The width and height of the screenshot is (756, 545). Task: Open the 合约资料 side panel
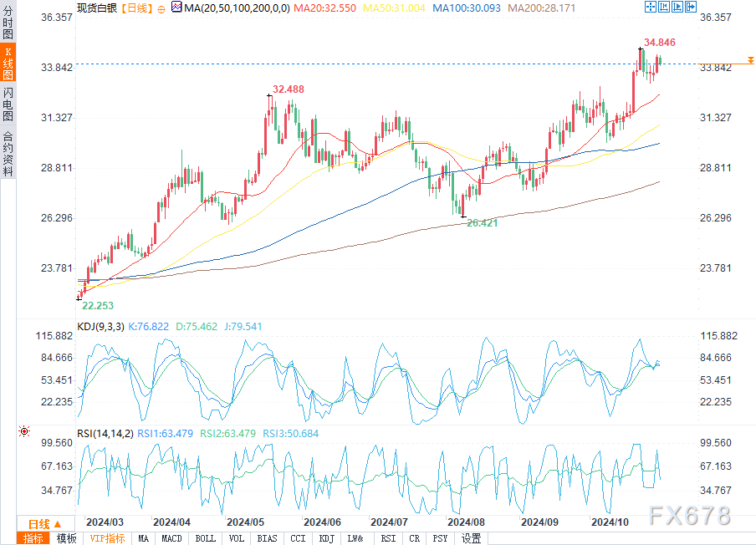click(8, 154)
